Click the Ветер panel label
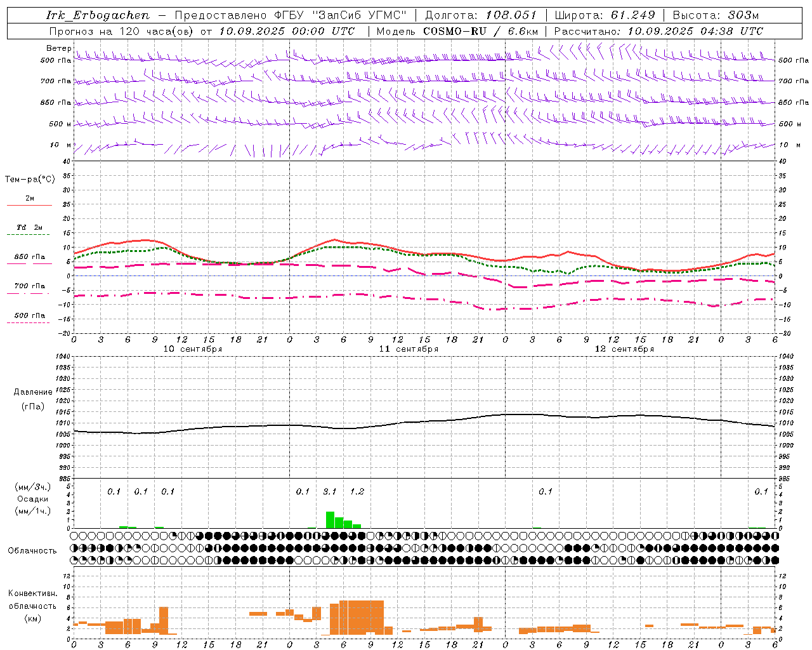This screenshot has width=812, height=650. 59,48
